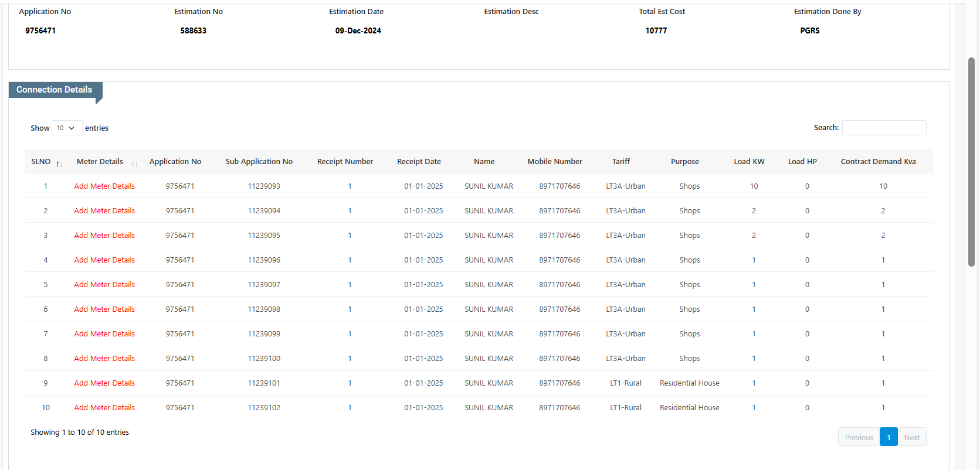Click sort arrows icon beside Meter Details
The height and width of the screenshot is (470, 980).
(x=134, y=164)
